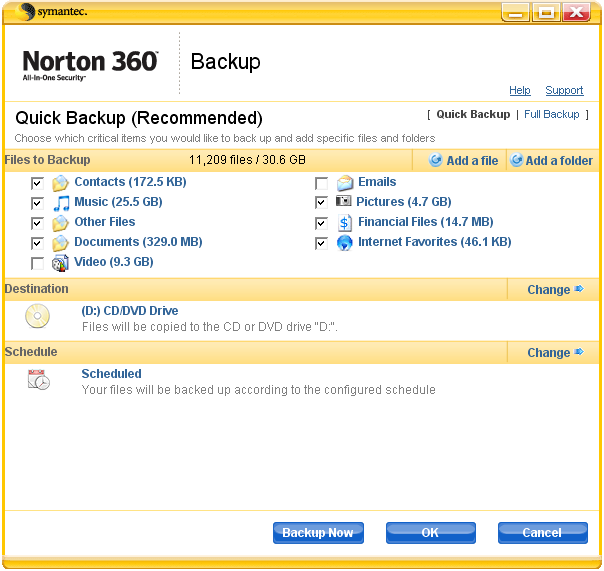This screenshot has height=571, width=604.
Task: Uncheck the Internet Favorites checkbox
Action: [322, 244]
